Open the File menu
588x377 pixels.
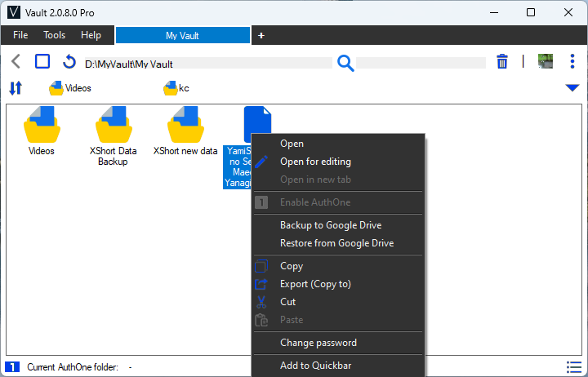(x=20, y=35)
